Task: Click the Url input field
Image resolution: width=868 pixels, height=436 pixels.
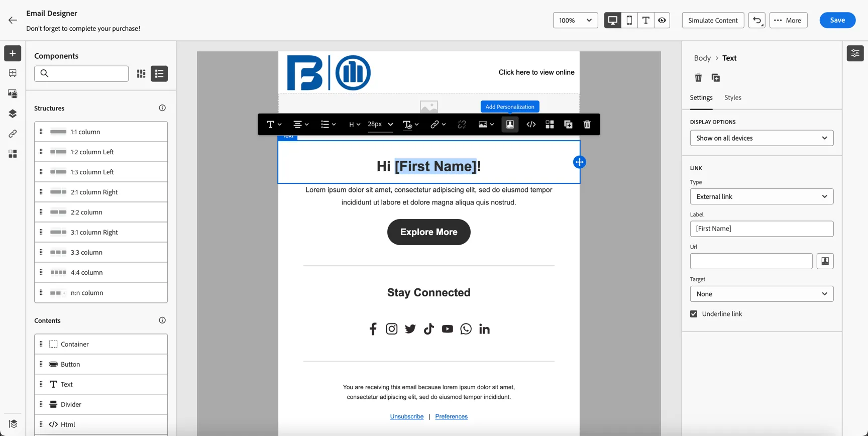Action: 751,261
